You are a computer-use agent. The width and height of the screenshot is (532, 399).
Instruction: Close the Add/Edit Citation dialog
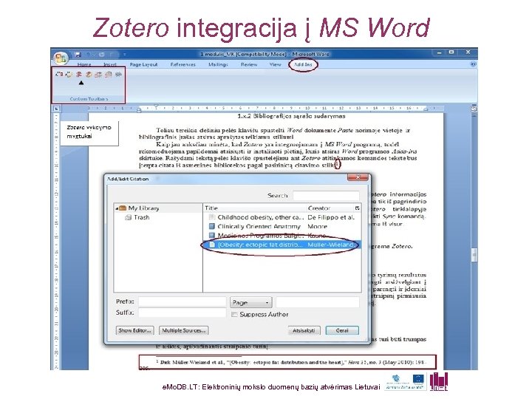[358, 177]
